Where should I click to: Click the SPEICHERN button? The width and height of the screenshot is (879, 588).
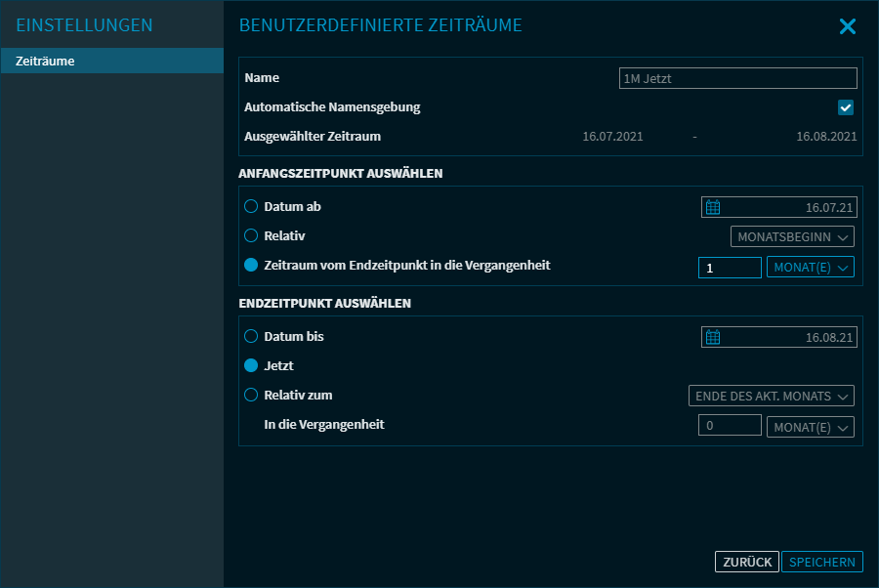(x=821, y=562)
